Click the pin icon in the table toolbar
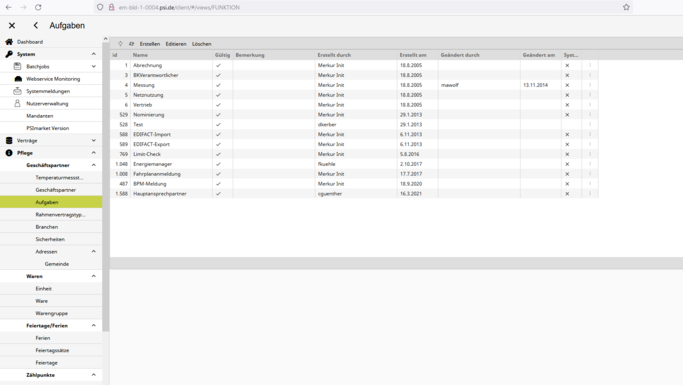This screenshot has height=385, width=683. (x=120, y=44)
